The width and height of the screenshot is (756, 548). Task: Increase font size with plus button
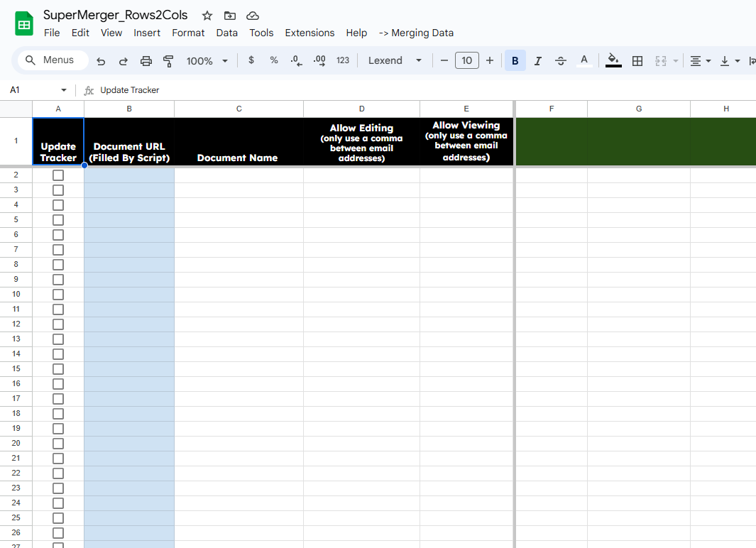490,60
